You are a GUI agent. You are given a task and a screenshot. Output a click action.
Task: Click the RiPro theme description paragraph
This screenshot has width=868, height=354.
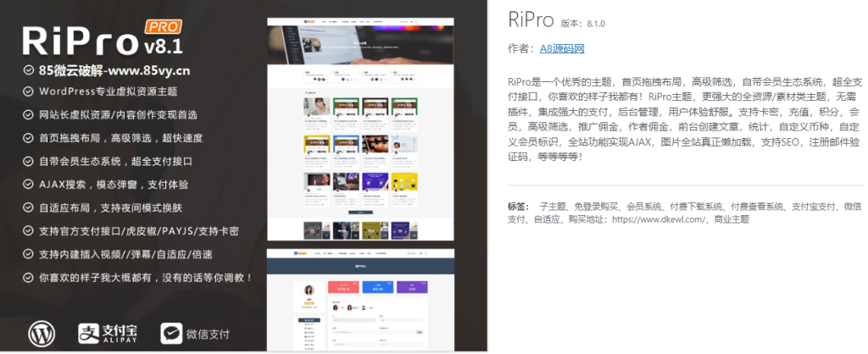pyautogui.click(x=685, y=119)
